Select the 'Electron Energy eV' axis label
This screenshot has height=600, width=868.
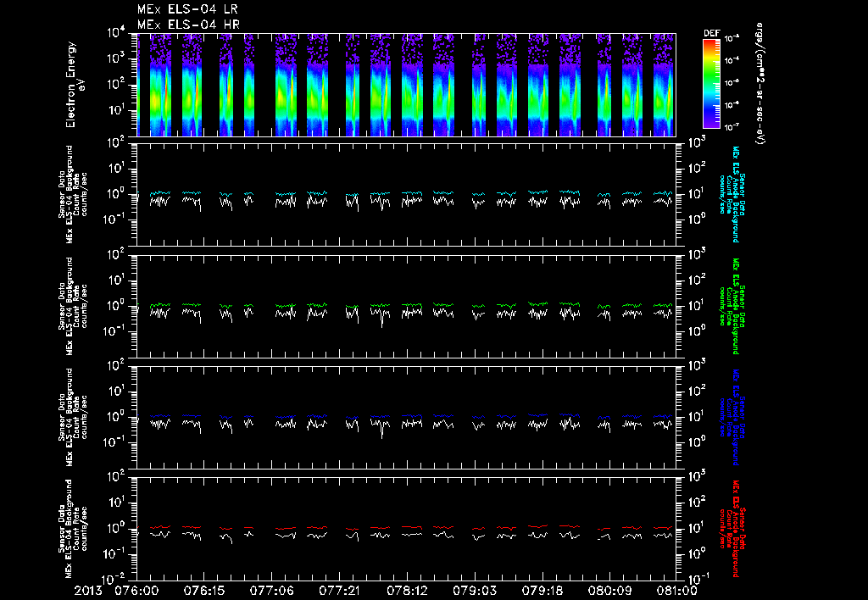(74, 84)
